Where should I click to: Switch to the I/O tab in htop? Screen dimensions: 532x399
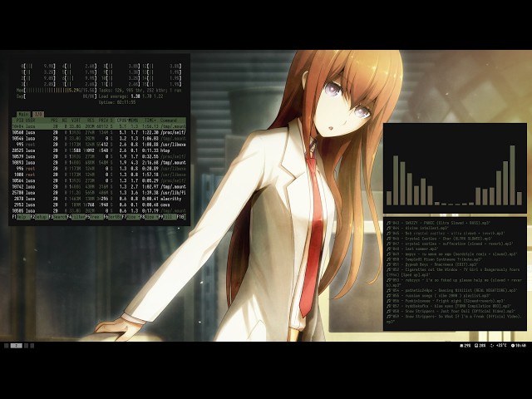pyautogui.click(x=39, y=115)
